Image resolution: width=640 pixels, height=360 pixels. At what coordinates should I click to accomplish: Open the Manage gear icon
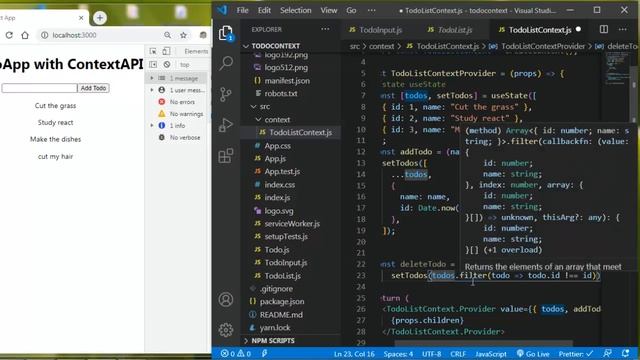click(x=226, y=329)
